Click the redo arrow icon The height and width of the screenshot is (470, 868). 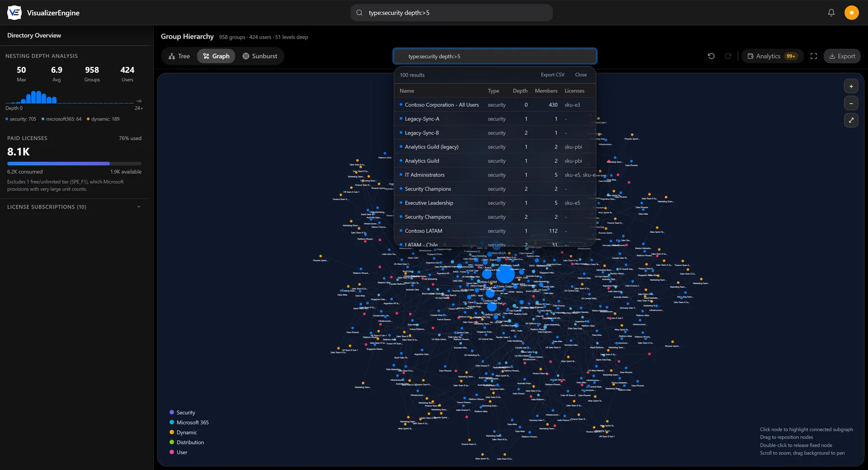coord(728,56)
